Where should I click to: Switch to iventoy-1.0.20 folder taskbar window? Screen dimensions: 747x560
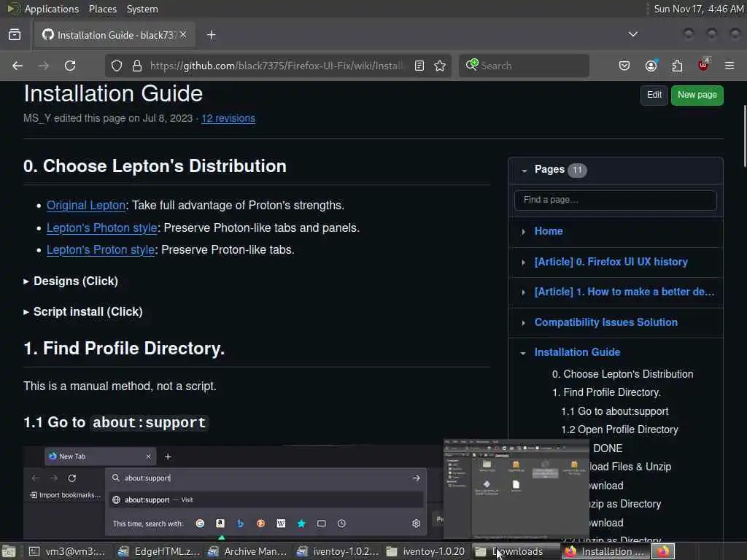tap(427, 551)
